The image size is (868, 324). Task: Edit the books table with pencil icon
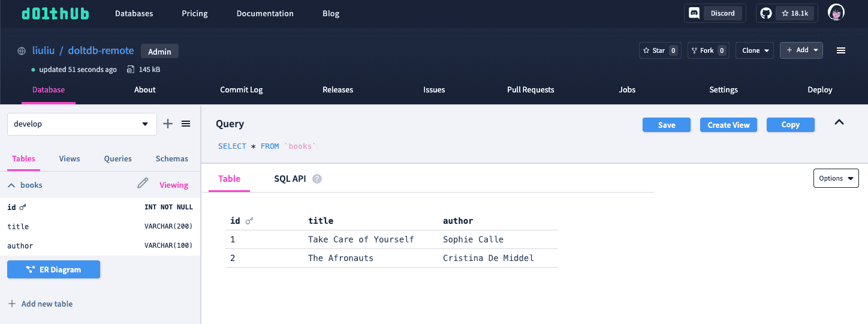point(143,184)
